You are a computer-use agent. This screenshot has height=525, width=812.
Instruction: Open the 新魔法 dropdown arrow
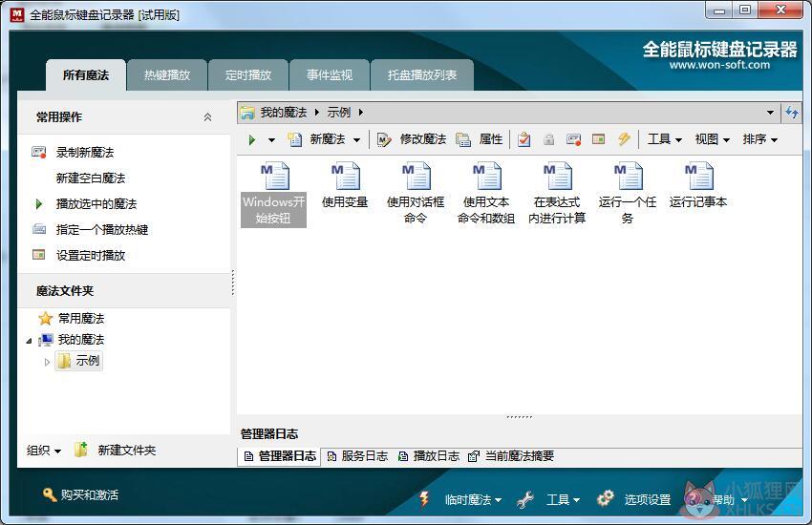pyautogui.click(x=357, y=140)
